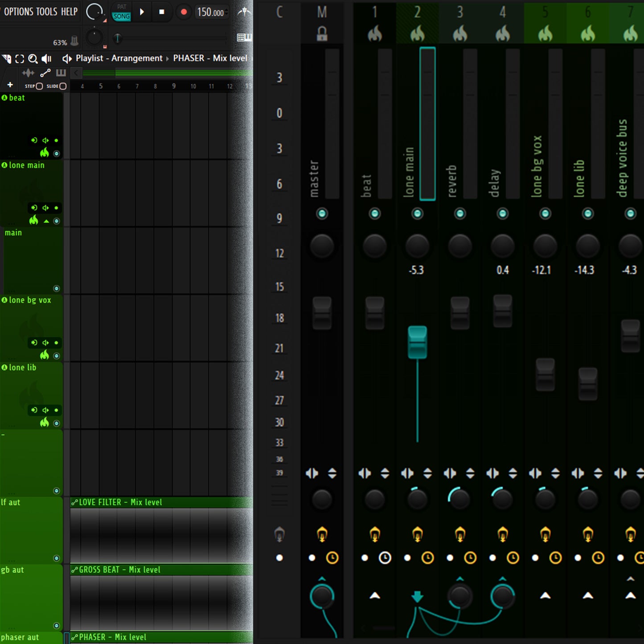Click the flame icon on mixer track 2
The height and width of the screenshot is (644, 644).
pos(418,33)
